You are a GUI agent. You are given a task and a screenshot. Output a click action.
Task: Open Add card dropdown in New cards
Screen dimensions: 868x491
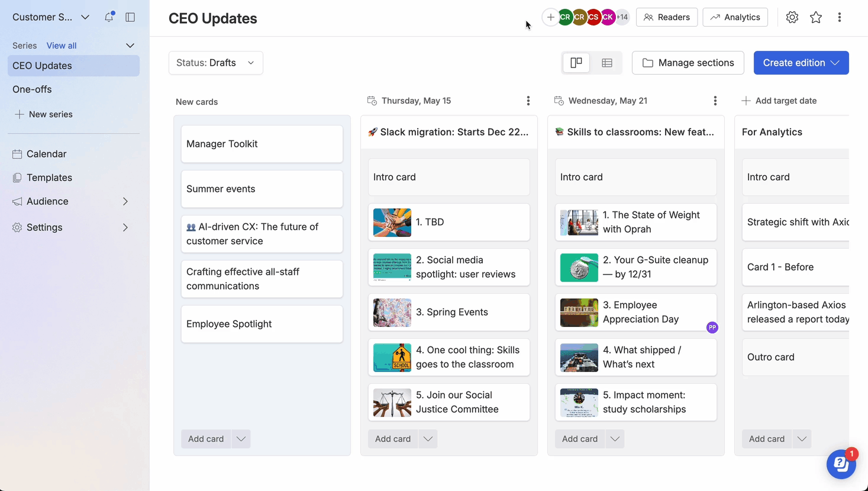[x=241, y=439]
